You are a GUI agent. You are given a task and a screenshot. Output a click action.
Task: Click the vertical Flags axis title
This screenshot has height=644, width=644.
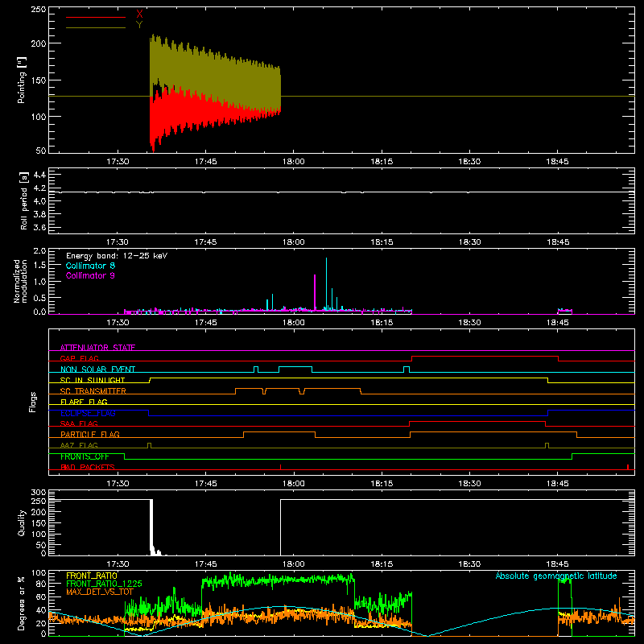click(32, 402)
